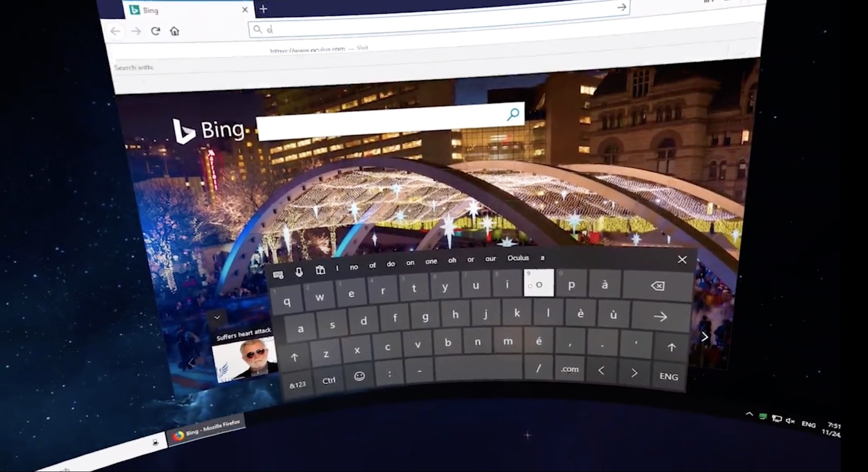Open the 'Suffers heart attack' news thumbnail

coord(246,359)
